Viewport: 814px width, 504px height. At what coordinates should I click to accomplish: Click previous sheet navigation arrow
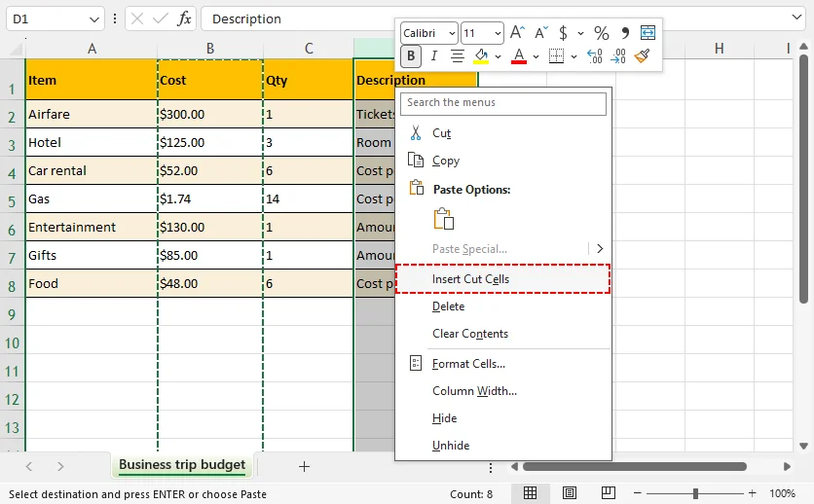tap(29, 467)
